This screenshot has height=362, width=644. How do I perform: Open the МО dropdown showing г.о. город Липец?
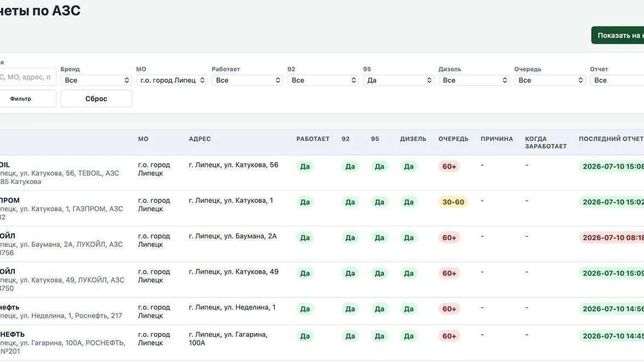[x=172, y=80]
